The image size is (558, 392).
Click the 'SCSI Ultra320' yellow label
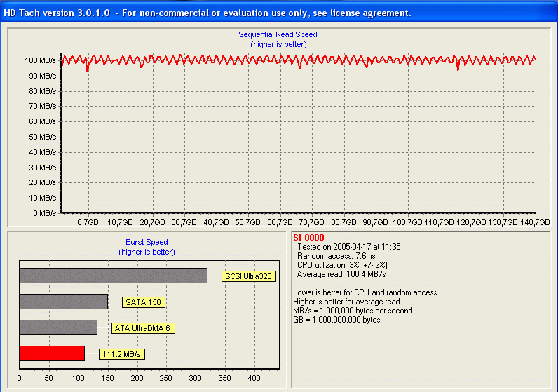(x=249, y=276)
